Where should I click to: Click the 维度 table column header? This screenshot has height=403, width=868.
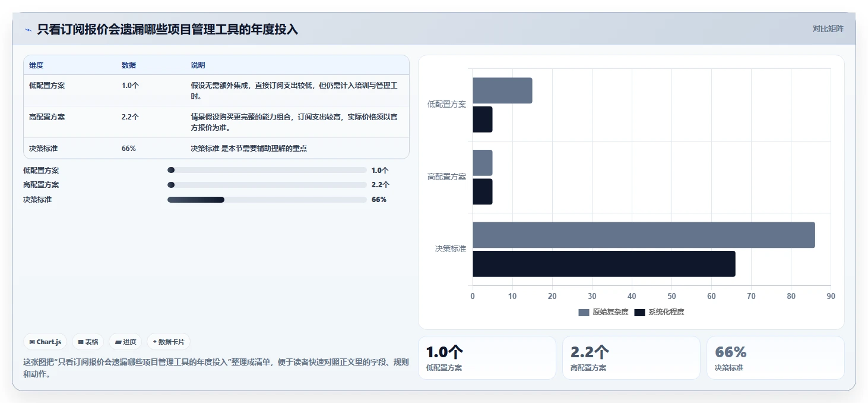tap(36, 65)
